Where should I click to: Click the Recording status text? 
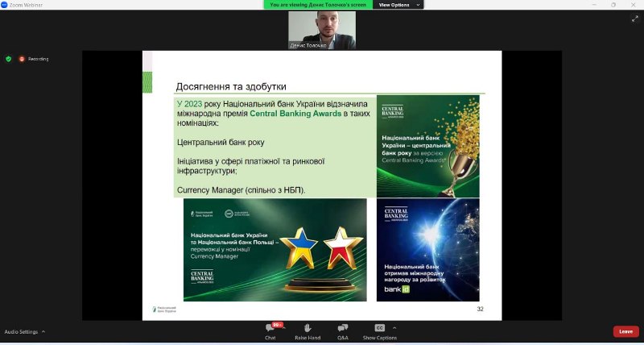coord(38,59)
